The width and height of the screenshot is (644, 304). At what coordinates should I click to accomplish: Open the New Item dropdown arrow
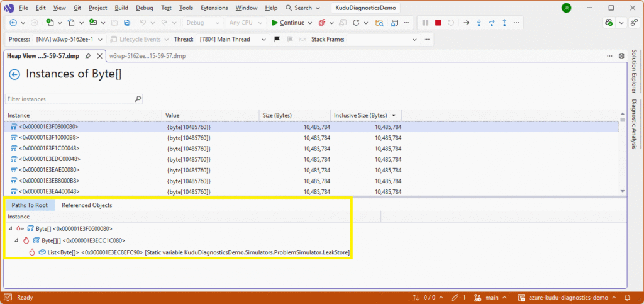60,23
